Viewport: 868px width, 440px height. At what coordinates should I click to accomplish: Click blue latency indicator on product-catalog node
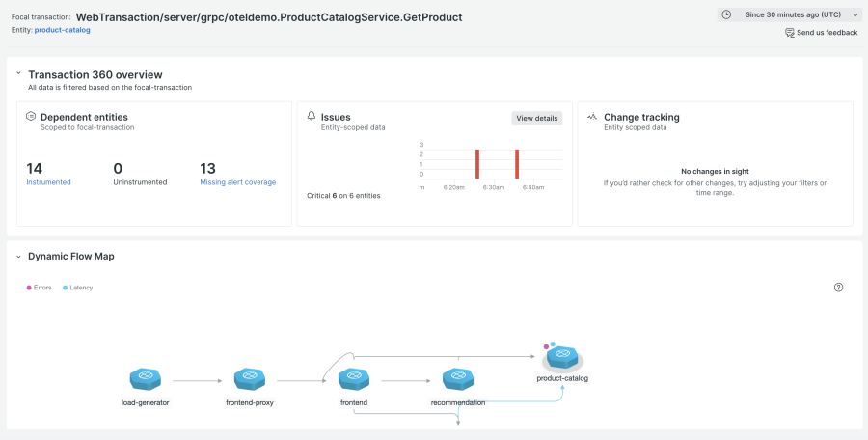point(553,344)
